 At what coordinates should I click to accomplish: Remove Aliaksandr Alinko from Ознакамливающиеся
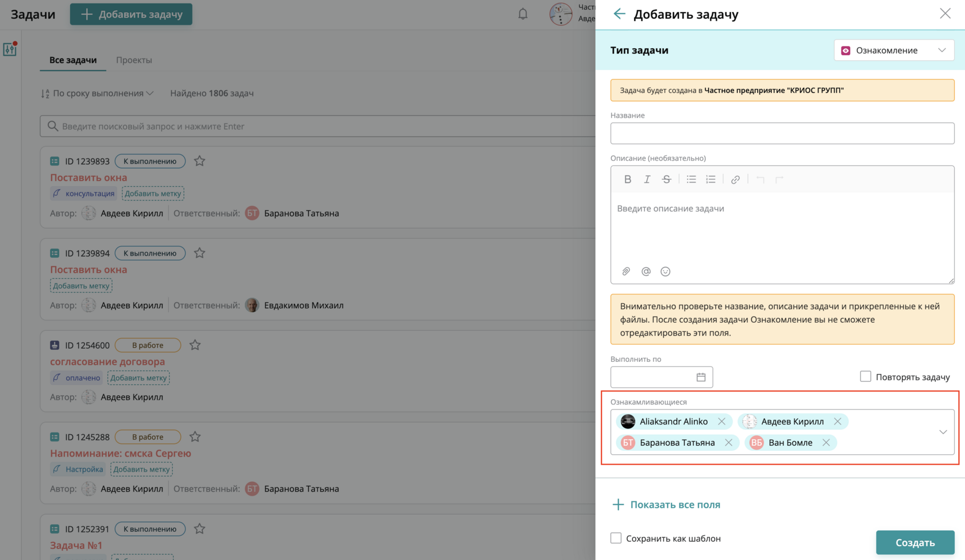click(721, 422)
